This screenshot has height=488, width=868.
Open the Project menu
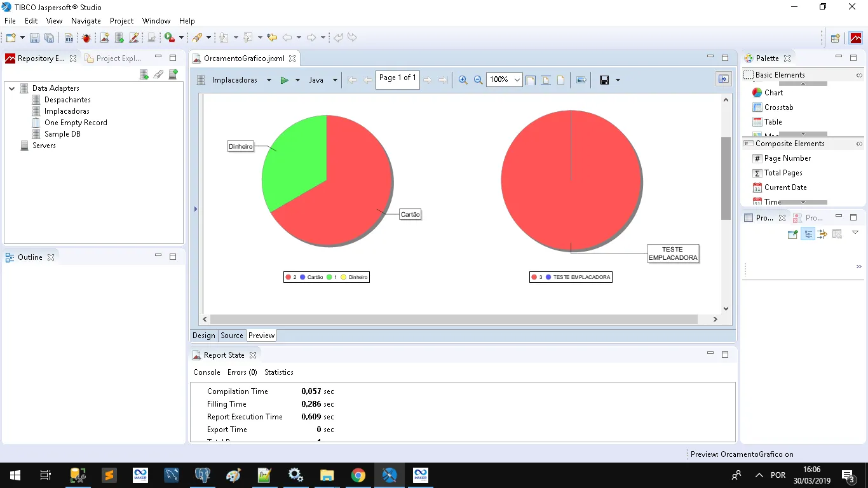click(121, 21)
